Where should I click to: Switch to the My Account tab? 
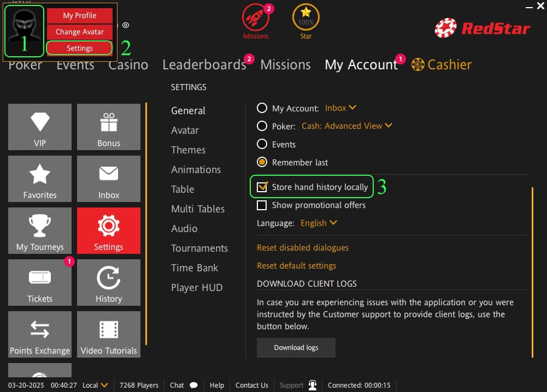pyautogui.click(x=361, y=65)
